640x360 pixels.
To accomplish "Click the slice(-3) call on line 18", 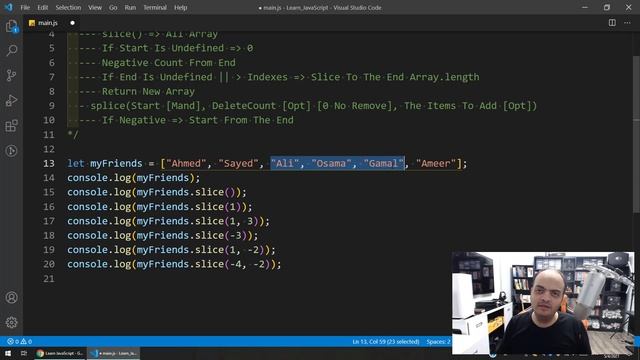I will point(224,235).
